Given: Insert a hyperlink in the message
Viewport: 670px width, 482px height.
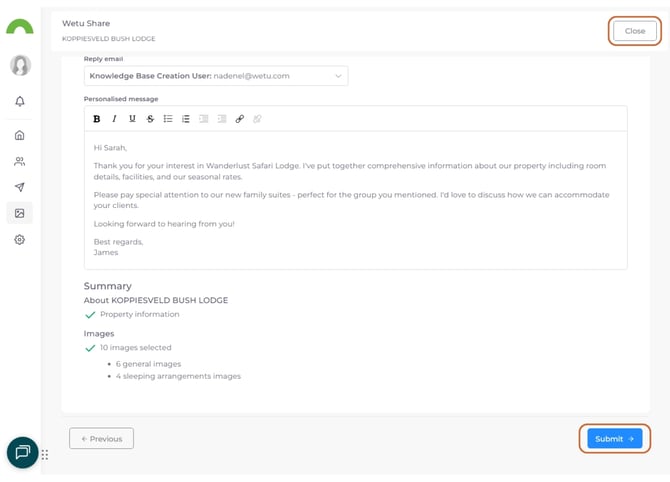Looking at the screenshot, I should (x=239, y=119).
